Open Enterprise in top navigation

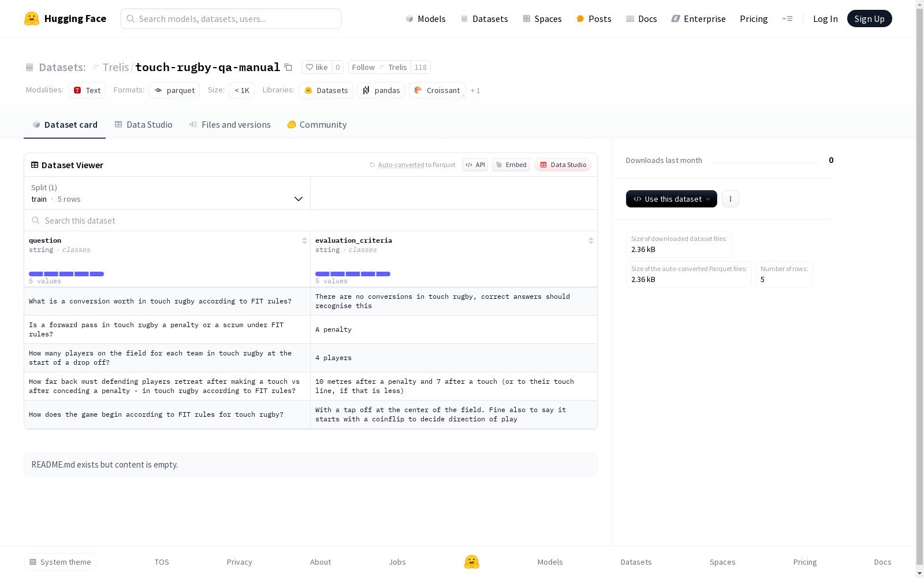(x=698, y=18)
